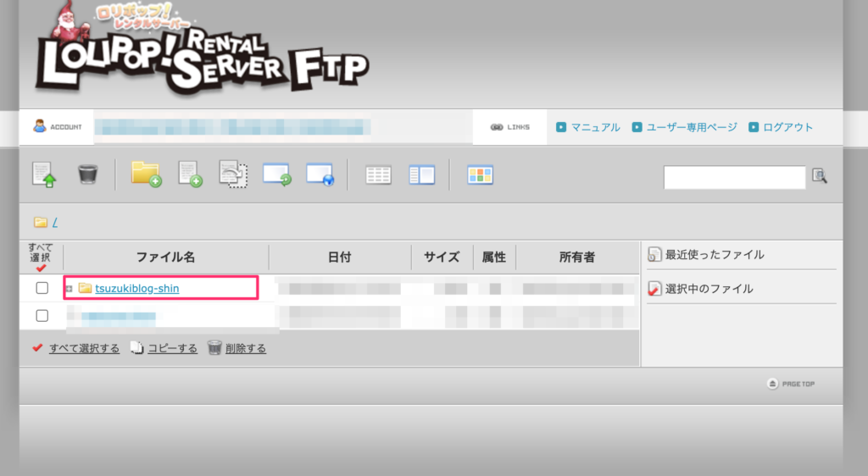Click the すべて選択する link
868x476 pixels.
(84, 348)
